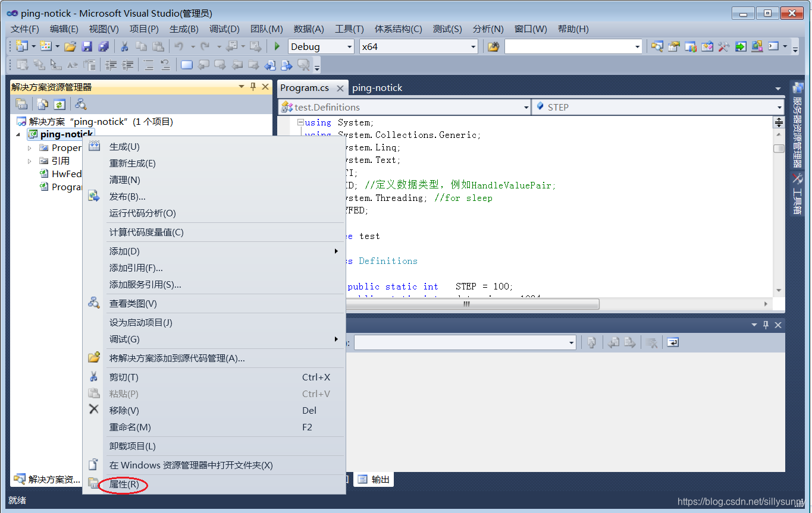Viewport: 812px width, 513px height.
Task: Click Show All Files in Solution Explorer toolbar
Action: (x=43, y=105)
